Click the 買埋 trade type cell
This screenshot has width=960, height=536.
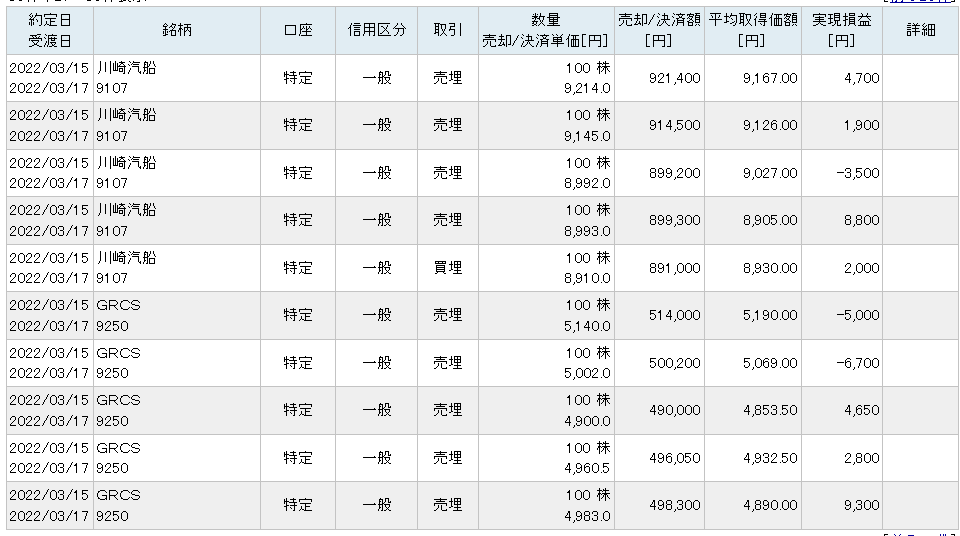448,268
